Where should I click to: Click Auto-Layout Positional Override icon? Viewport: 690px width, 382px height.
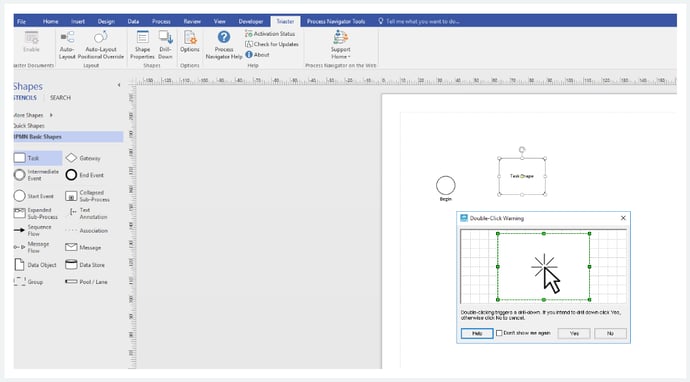tap(101, 44)
